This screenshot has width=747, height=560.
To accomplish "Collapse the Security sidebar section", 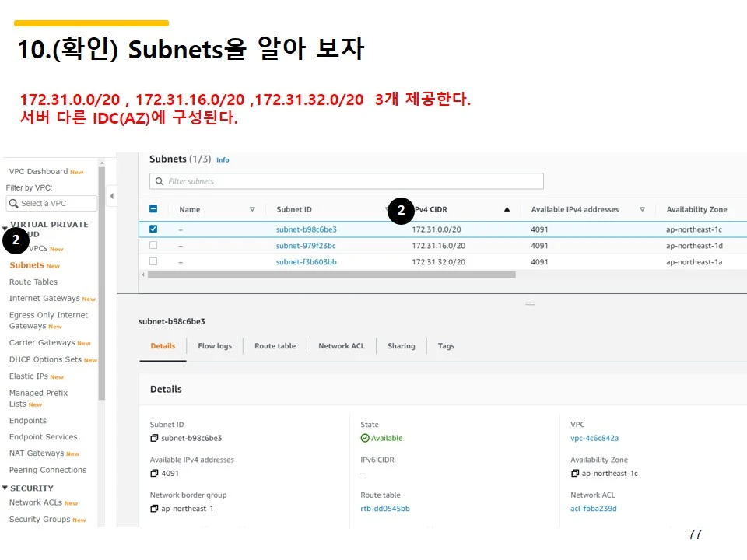I will 6,488.
